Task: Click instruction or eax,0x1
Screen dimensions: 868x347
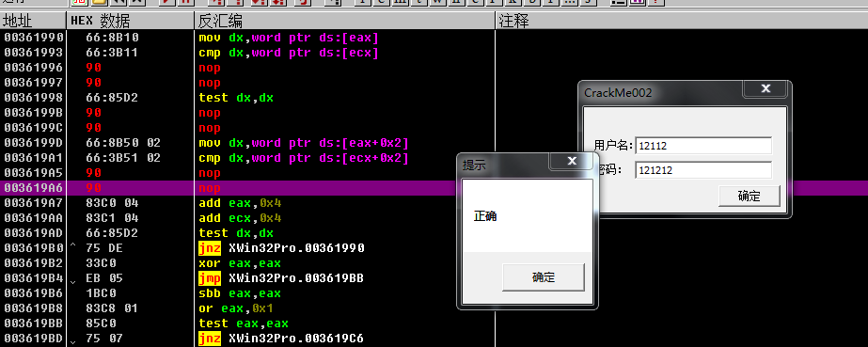Action: (236, 308)
